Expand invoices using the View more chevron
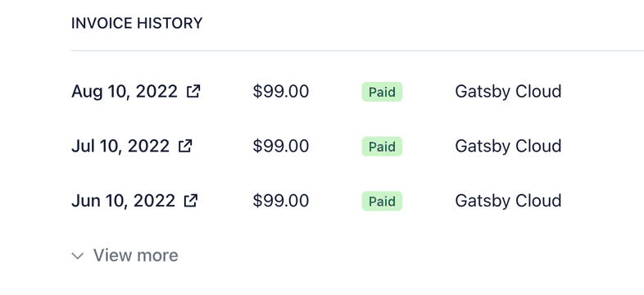 tap(78, 256)
